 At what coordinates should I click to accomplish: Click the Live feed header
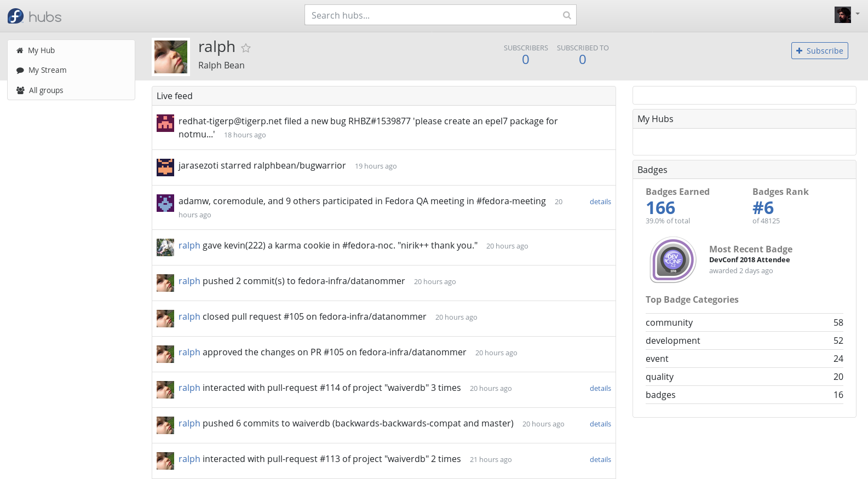coord(384,96)
